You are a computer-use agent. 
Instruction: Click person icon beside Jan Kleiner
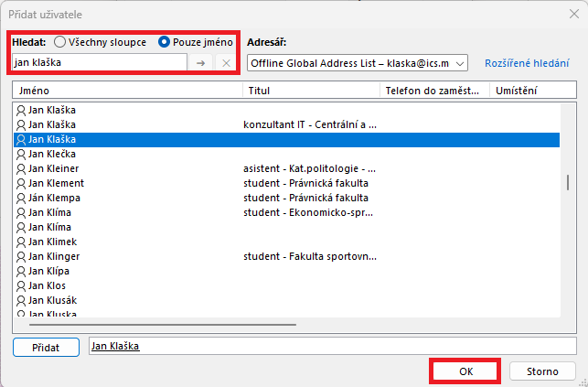(21, 168)
